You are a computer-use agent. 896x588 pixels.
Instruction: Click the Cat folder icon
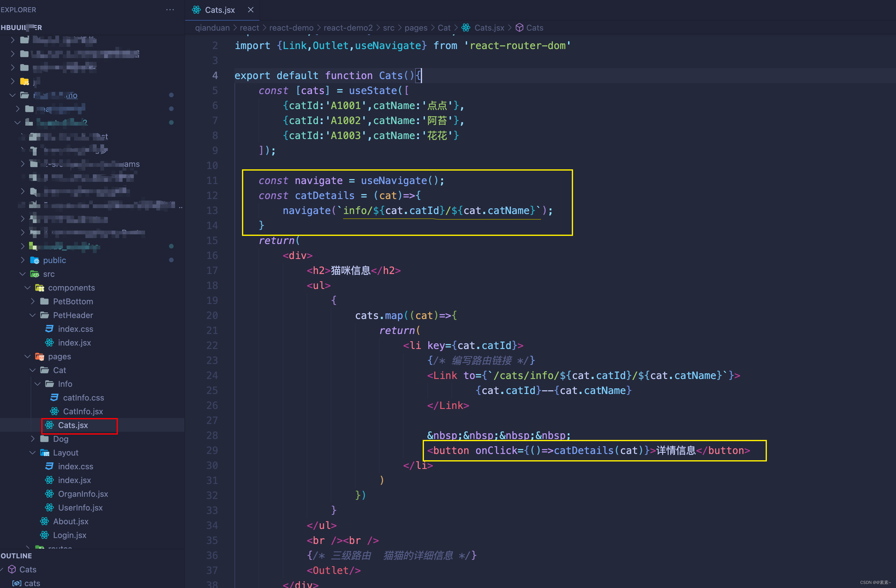(44, 370)
